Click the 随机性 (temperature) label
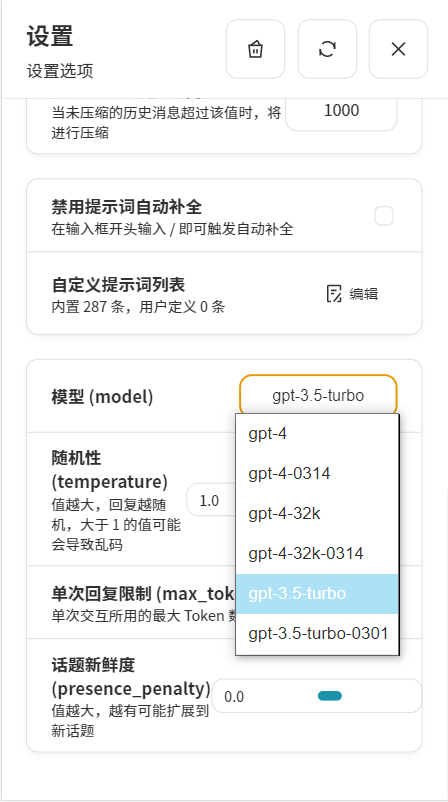Screen dimensions: 448x802 pos(109,470)
